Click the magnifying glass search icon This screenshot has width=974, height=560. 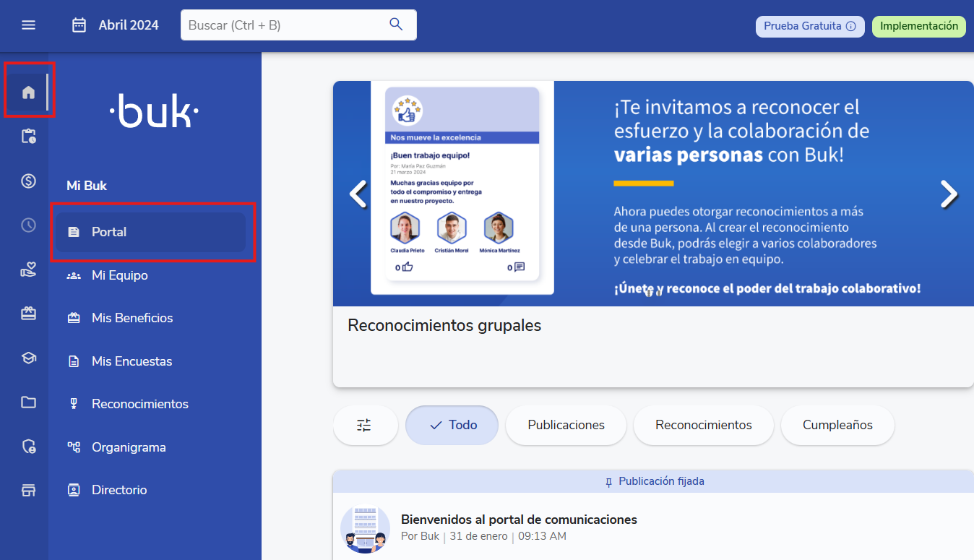point(396,25)
